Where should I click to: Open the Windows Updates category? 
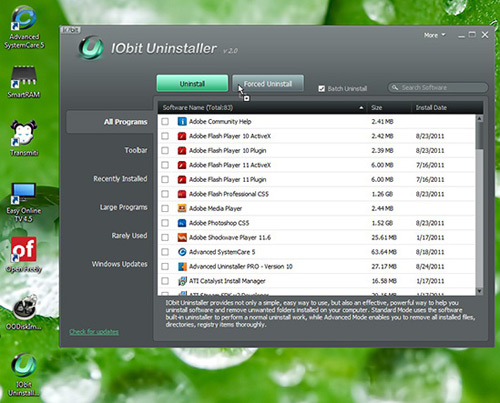[119, 264]
